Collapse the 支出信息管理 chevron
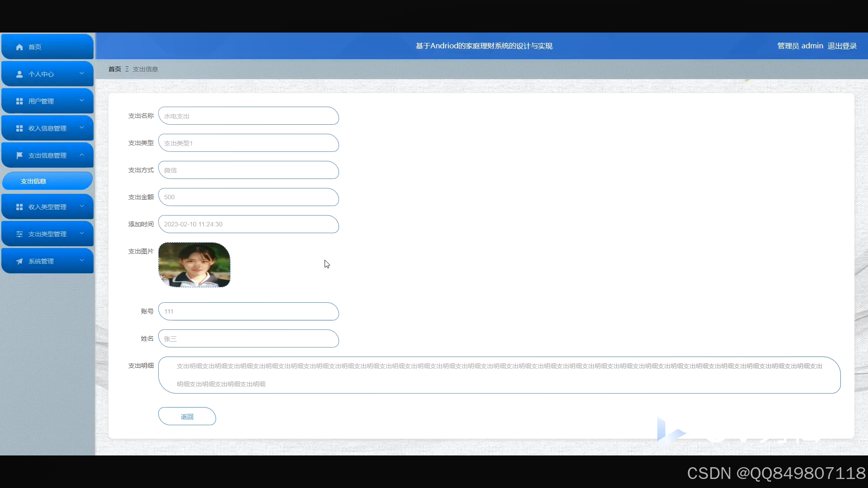868x488 pixels. [x=82, y=155]
